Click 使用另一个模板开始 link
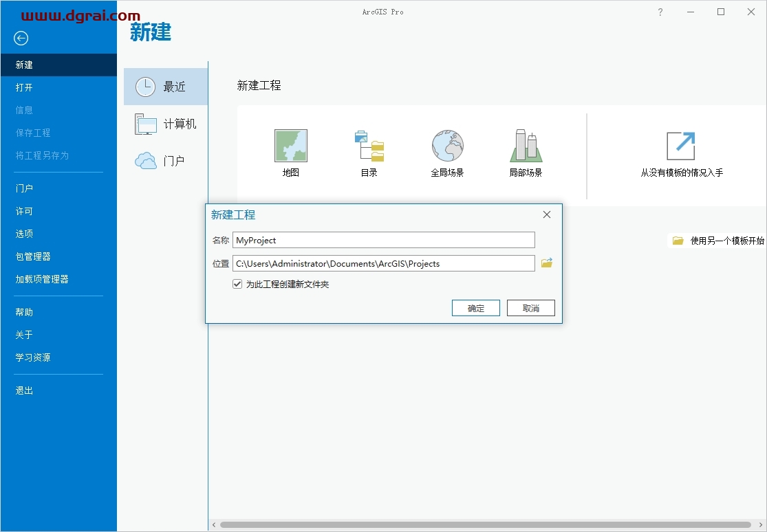This screenshot has width=767, height=532. 727,241
